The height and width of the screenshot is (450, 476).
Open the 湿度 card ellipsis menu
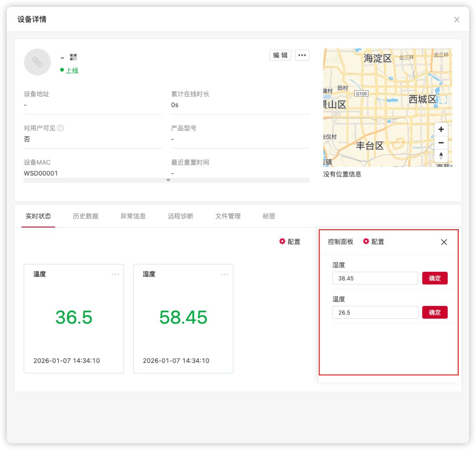tap(225, 274)
